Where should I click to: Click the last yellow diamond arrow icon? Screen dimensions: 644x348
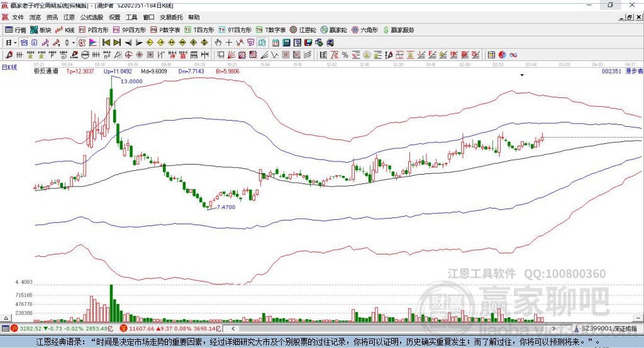(x=204, y=43)
